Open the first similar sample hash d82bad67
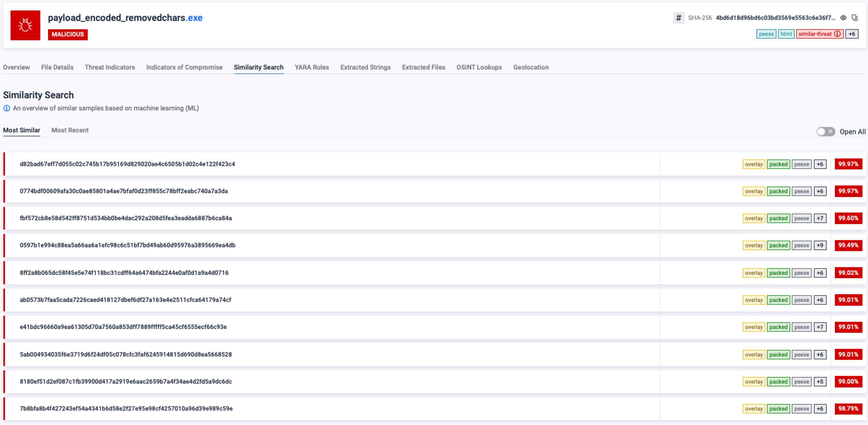The image size is (868, 425). [128, 164]
